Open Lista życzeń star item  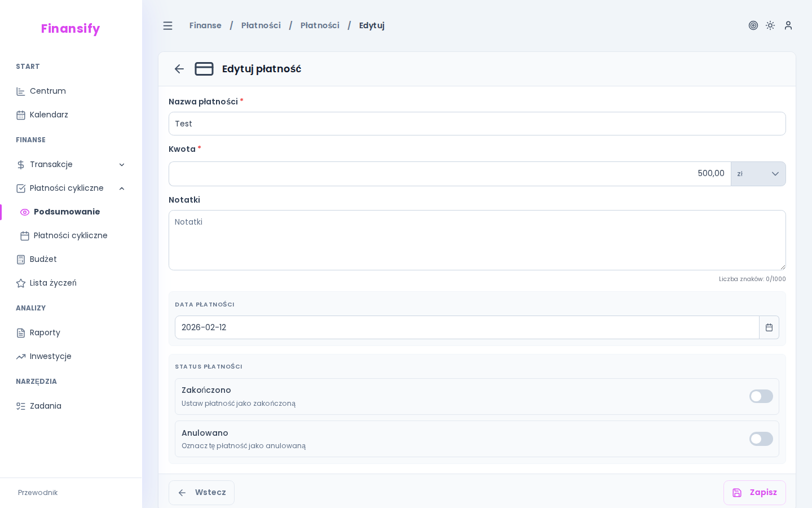(52, 283)
